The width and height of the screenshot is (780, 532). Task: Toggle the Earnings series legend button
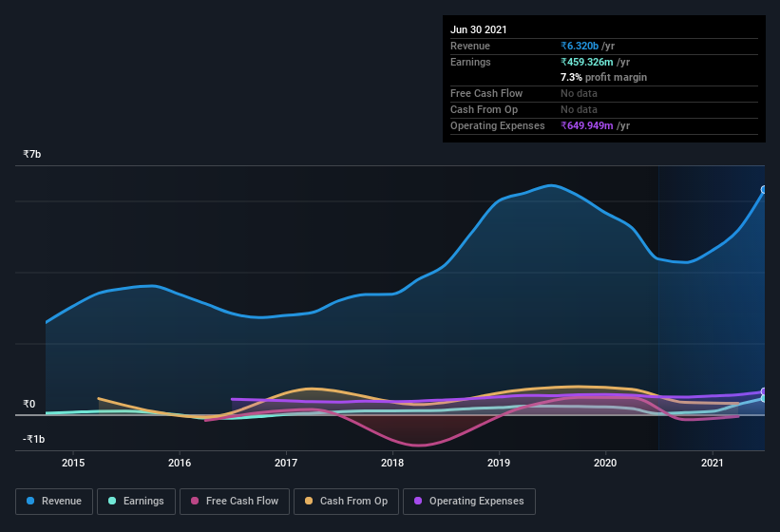pos(136,502)
